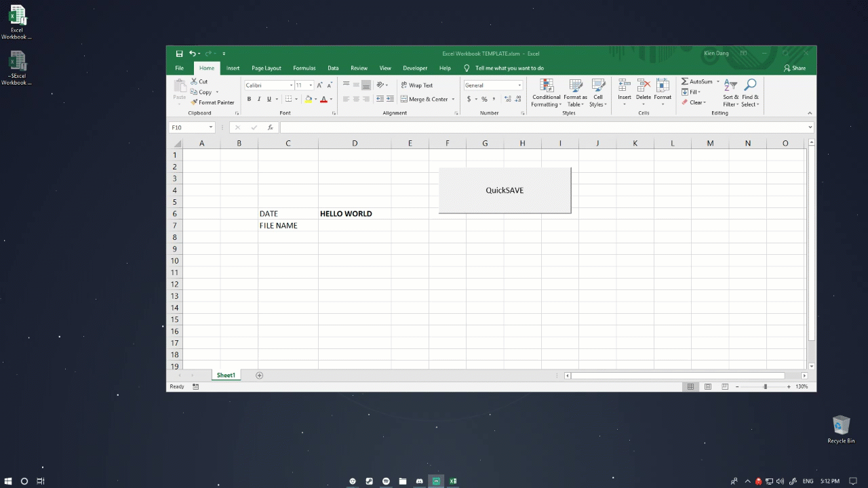868x488 pixels.
Task: Increase indent in Alignment group
Action: (390, 99)
